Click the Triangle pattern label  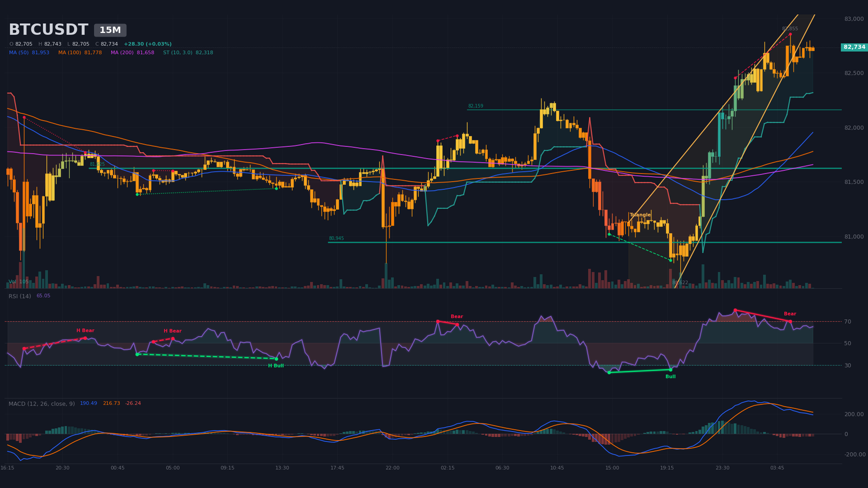(x=640, y=215)
